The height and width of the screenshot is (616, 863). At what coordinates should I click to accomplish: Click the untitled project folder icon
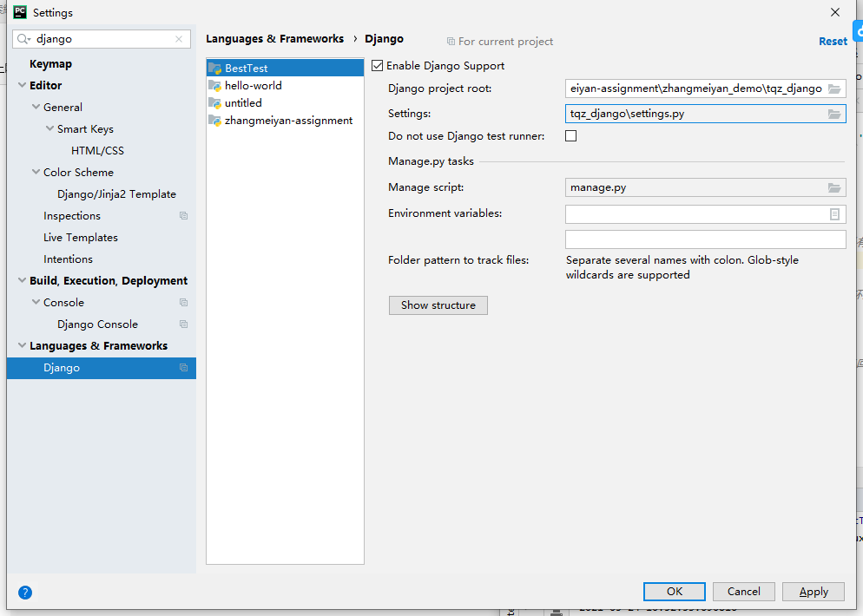(x=214, y=103)
